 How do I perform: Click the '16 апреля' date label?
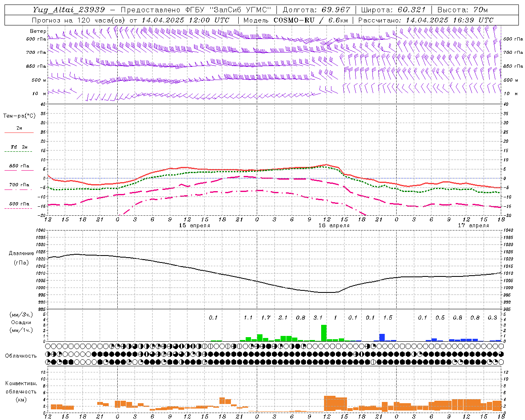click(x=334, y=226)
